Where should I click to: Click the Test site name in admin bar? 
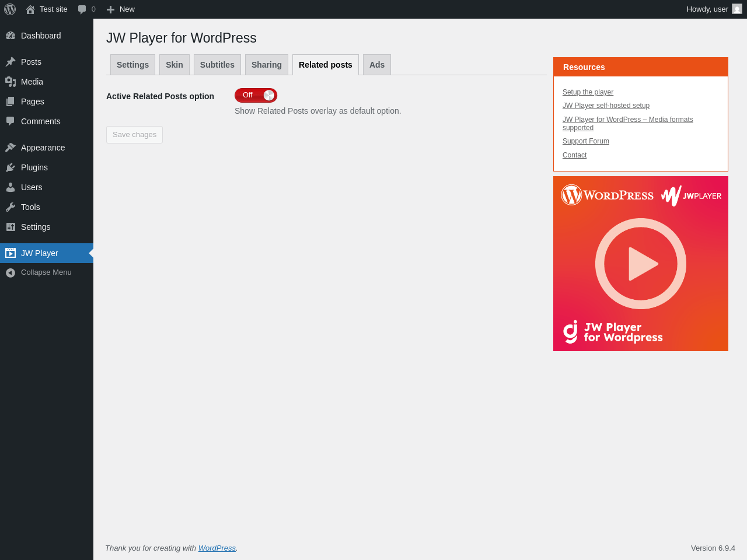(x=54, y=9)
